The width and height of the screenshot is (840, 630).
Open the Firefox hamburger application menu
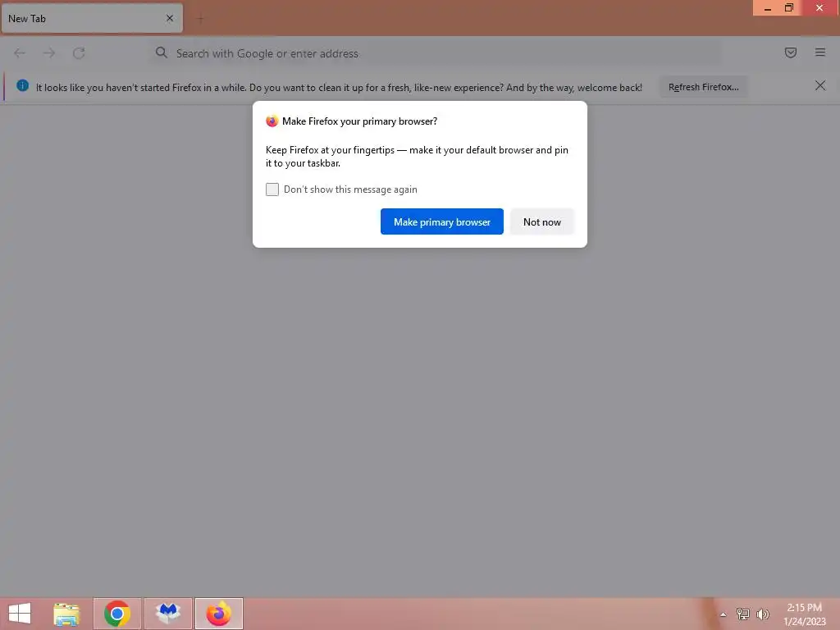click(819, 52)
